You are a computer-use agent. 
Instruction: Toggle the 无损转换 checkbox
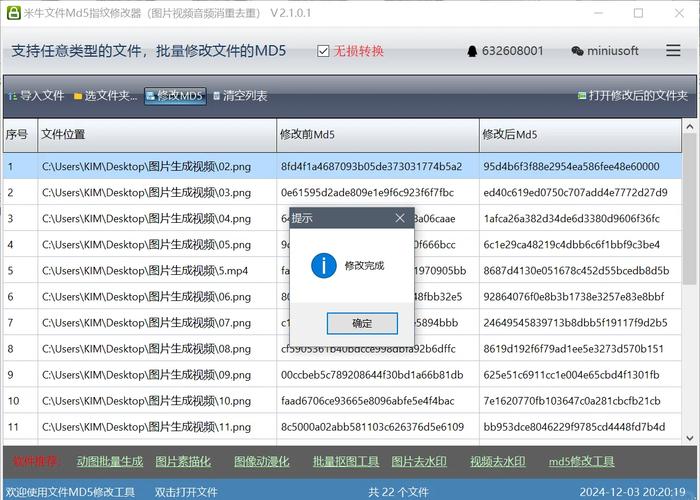[x=323, y=51]
